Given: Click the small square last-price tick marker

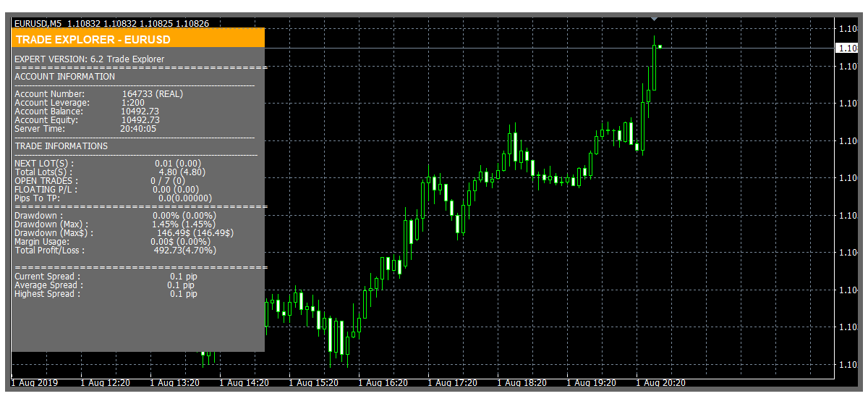Looking at the screenshot, I should pyautogui.click(x=660, y=47).
